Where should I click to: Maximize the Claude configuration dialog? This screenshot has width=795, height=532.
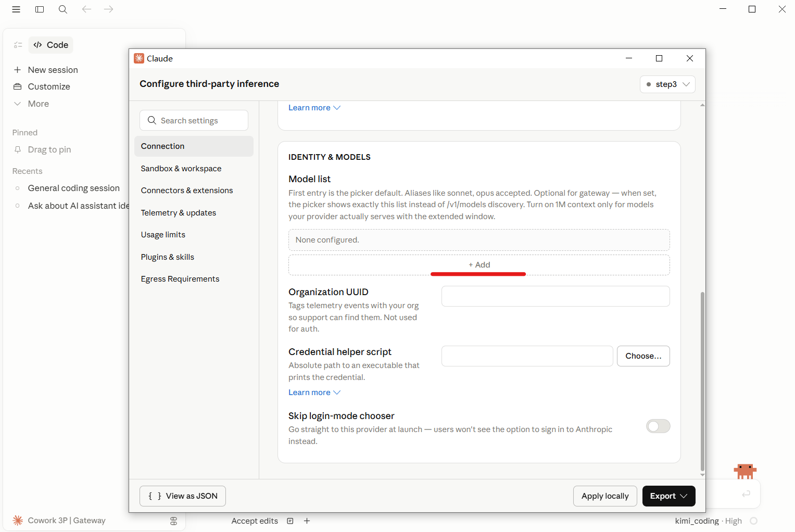[659, 58]
